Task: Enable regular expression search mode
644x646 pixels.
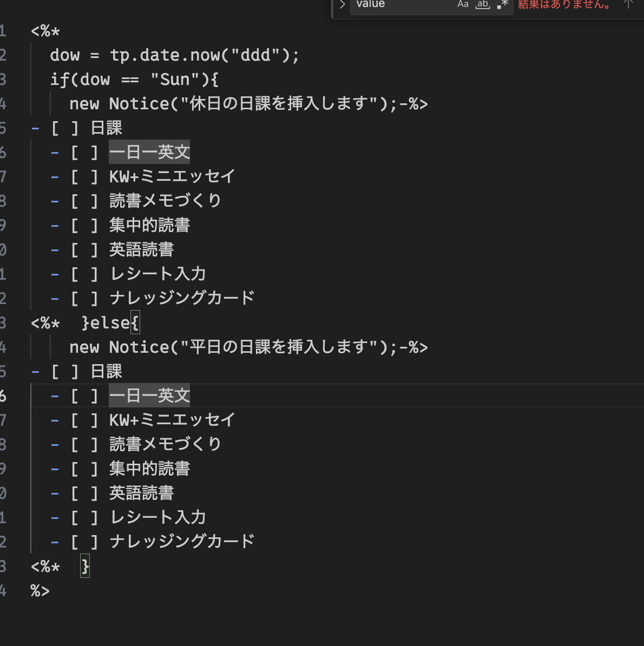Action: tap(502, 4)
